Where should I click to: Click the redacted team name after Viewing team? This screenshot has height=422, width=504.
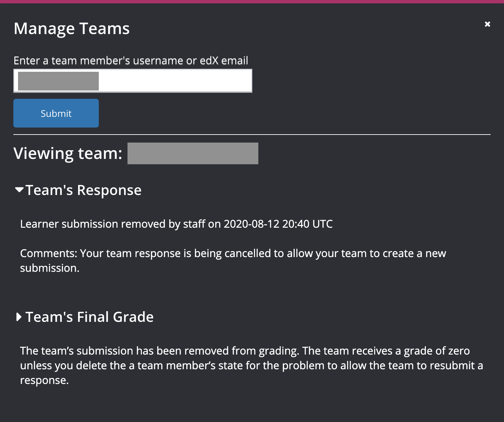(193, 153)
